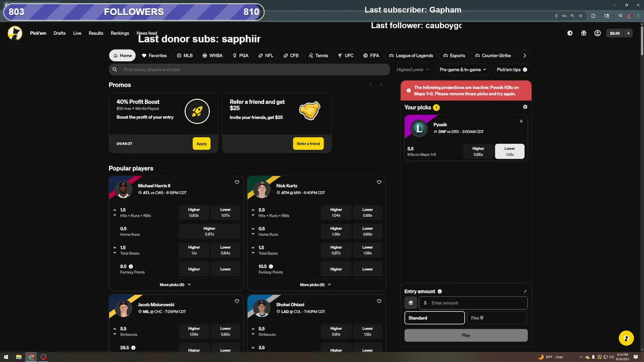Expand More picks (8) for Michael Harris II
Image resolution: width=644 pixels, height=362 pixels.
(x=176, y=285)
